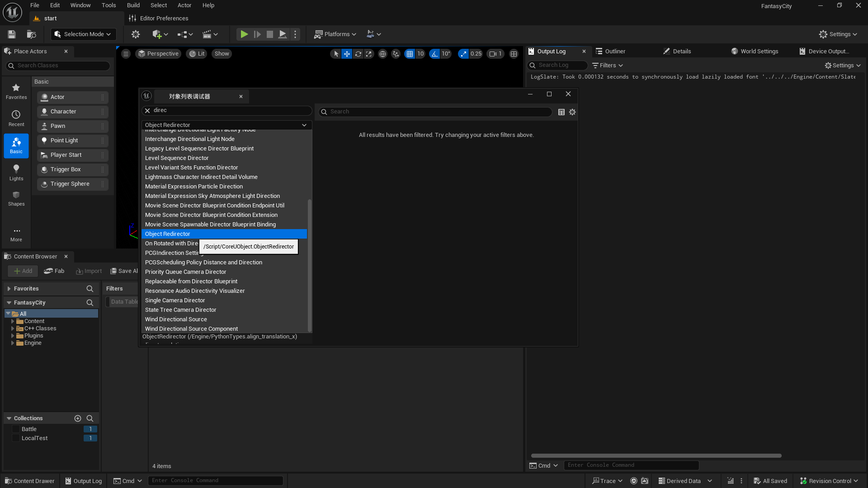This screenshot has height=488, width=868.
Task: Open the viewport hamburger options menu
Action: [126, 54]
